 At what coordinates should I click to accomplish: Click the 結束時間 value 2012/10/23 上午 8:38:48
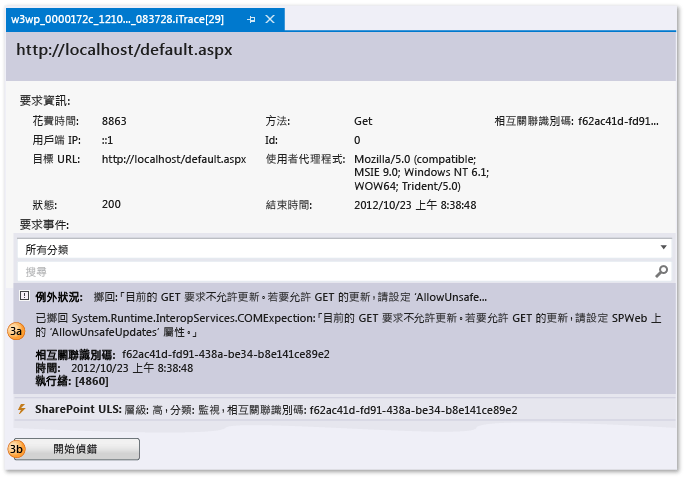click(x=415, y=205)
